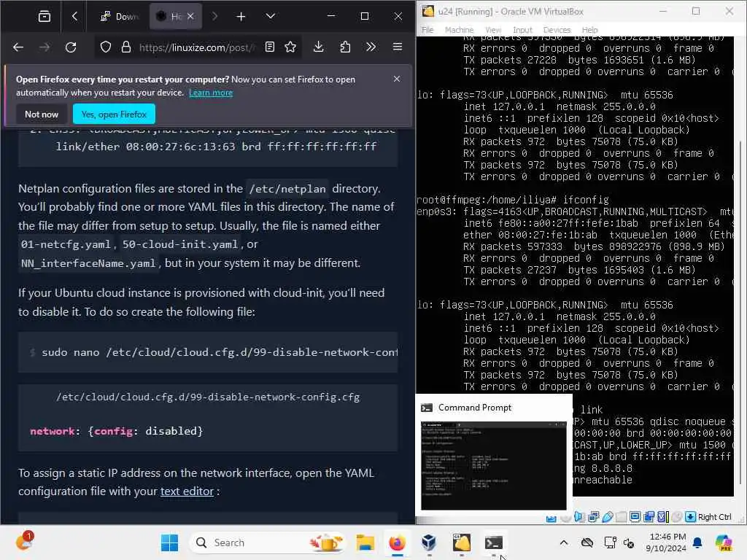The width and height of the screenshot is (747, 560).
Task: Close the active 'Ho' browser tab
Action: click(190, 17)
